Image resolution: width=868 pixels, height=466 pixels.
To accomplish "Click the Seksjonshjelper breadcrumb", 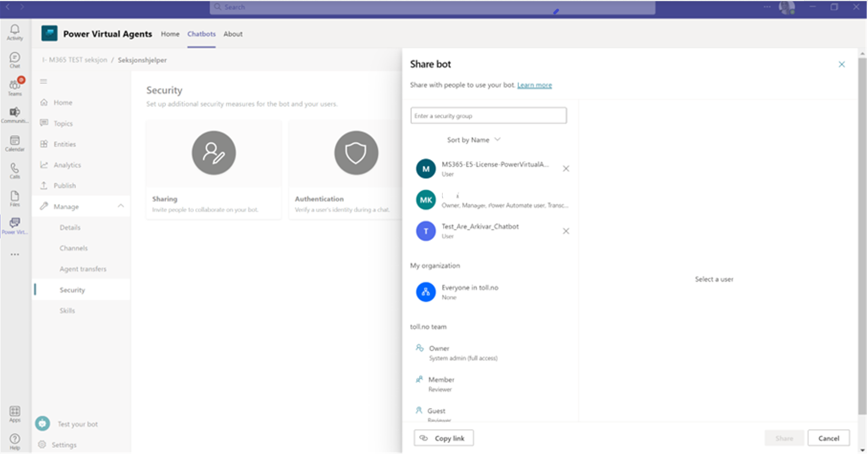I will click(x=142, y=60).
